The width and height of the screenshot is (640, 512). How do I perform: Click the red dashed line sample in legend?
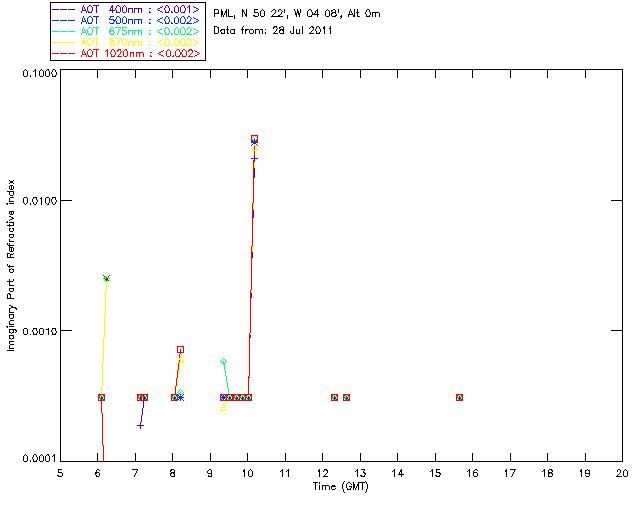(64, 53)
